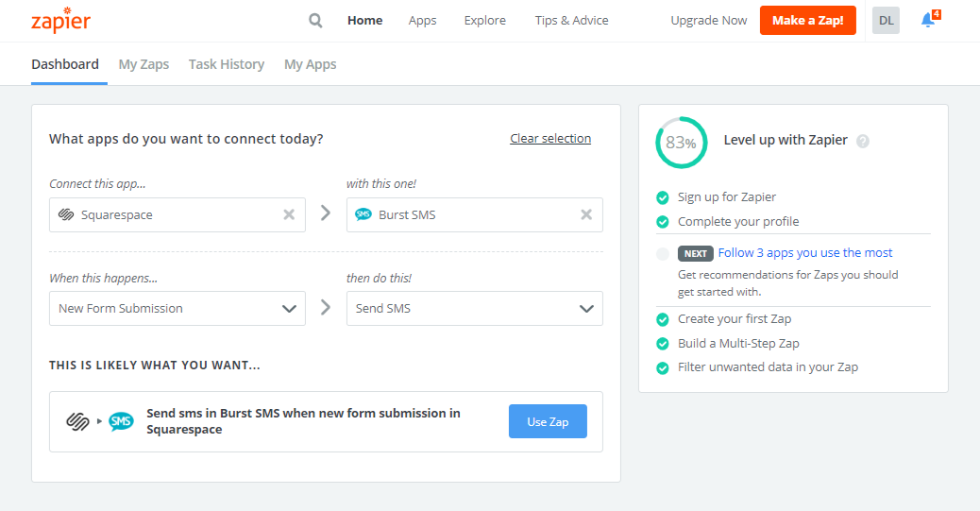Screen dimensions: 980x511
Task: Click the Complete your profile text
Action: [x=738, y=221]
